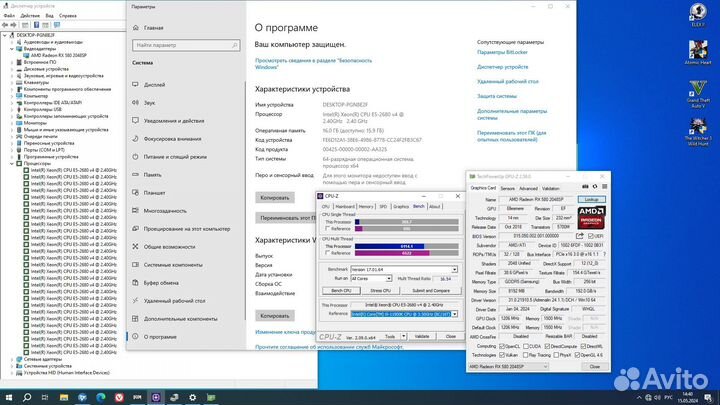Open Tablet (Планшет) settings item
720x405 pixels.
(x=154, y=193)
